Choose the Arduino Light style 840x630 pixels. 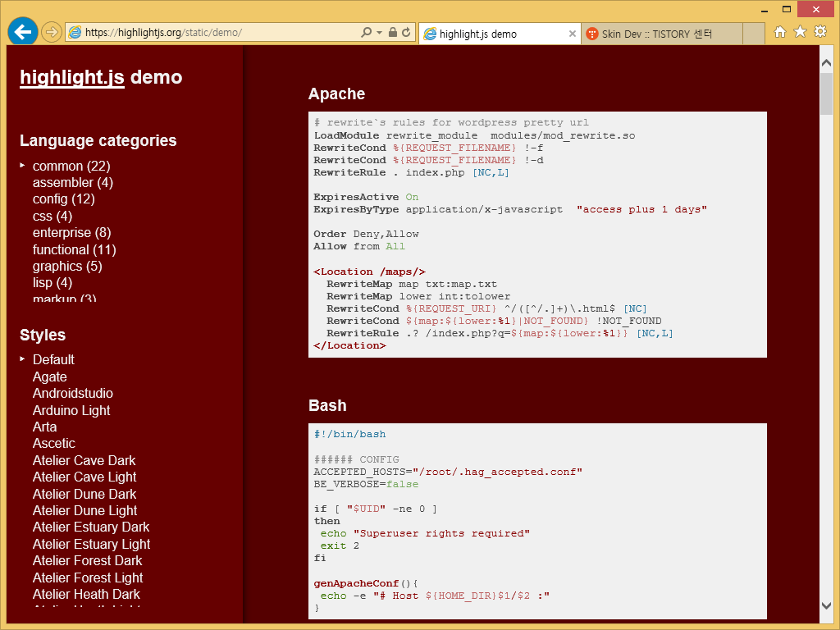coord(71,410)
